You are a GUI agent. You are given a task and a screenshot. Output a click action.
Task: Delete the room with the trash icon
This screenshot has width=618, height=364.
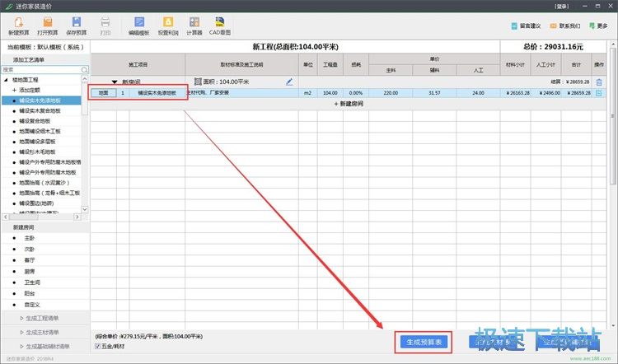tap(599, 82)
